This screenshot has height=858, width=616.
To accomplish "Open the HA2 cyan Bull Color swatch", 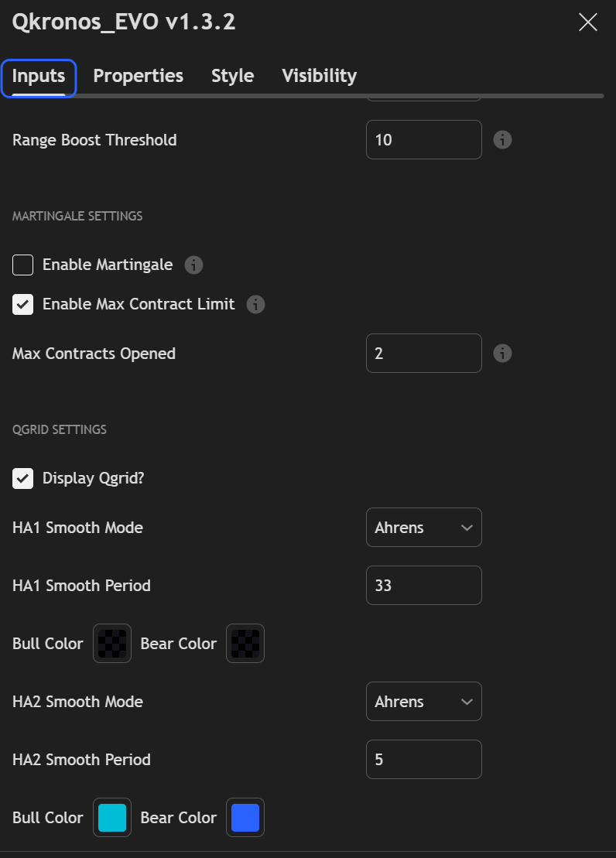I will (112, 818).
